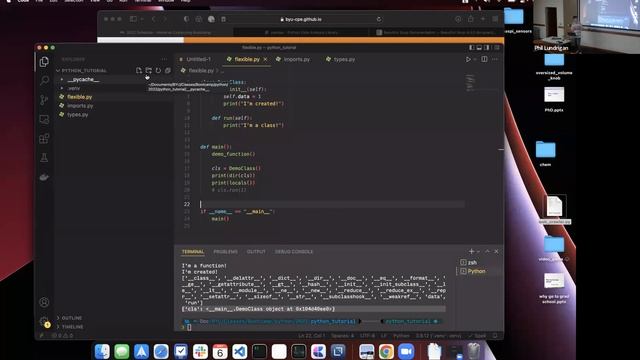The height and width of the screenshot is (360, 640).
Task: Refresh the explorer file list
Action: coord(158,71)
